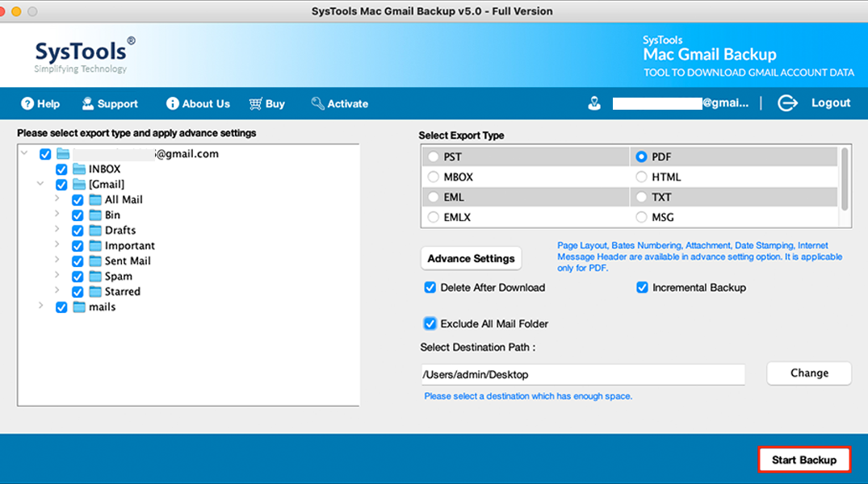Click the Buy shopping cart icon
The height and width of the screenshot is (484, 868).
point(255,103)
